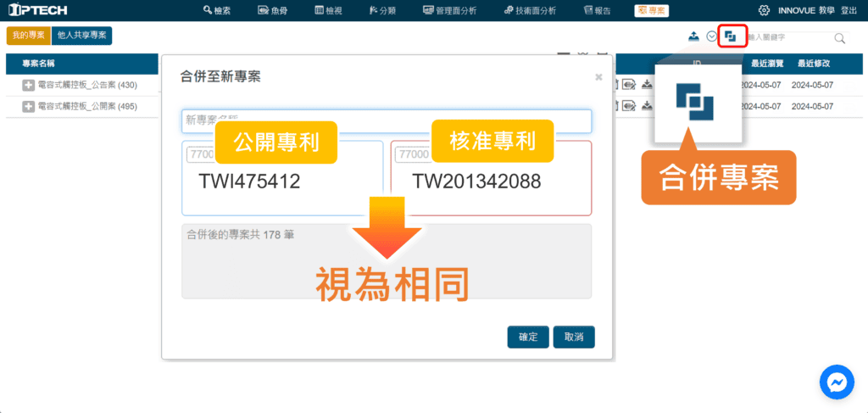Click the merge projects (合併專案) icon

[x=731, y=36]
